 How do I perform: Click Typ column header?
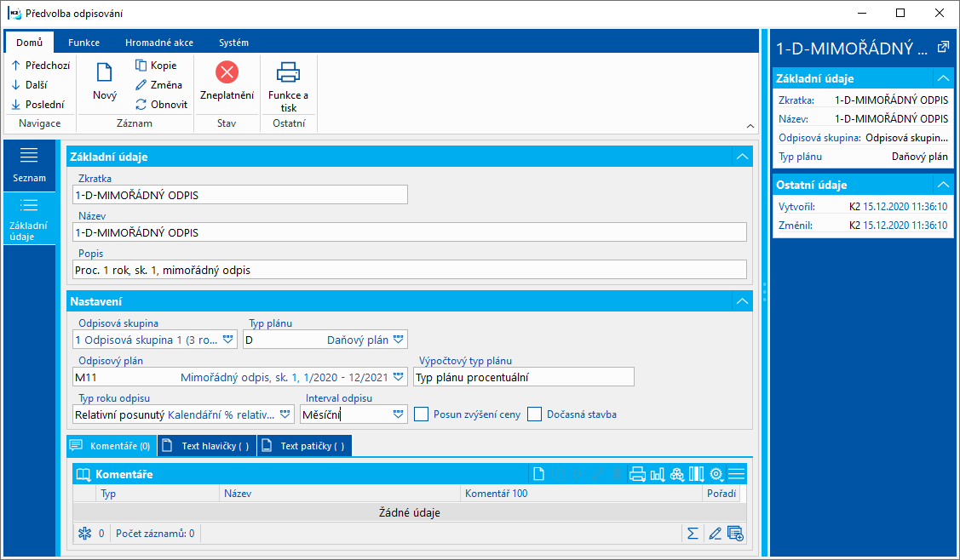click(x=158, y=494)
